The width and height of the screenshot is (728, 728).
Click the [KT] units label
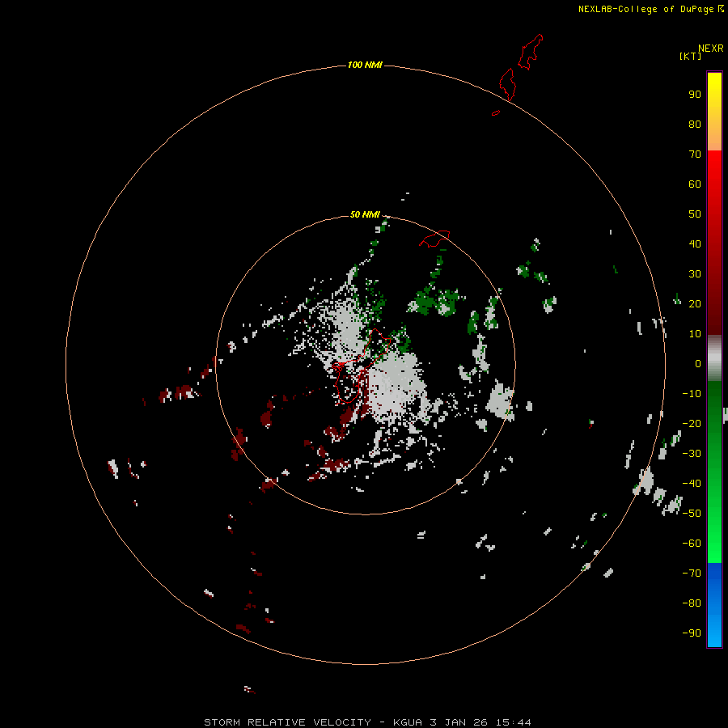pos(691,56)
